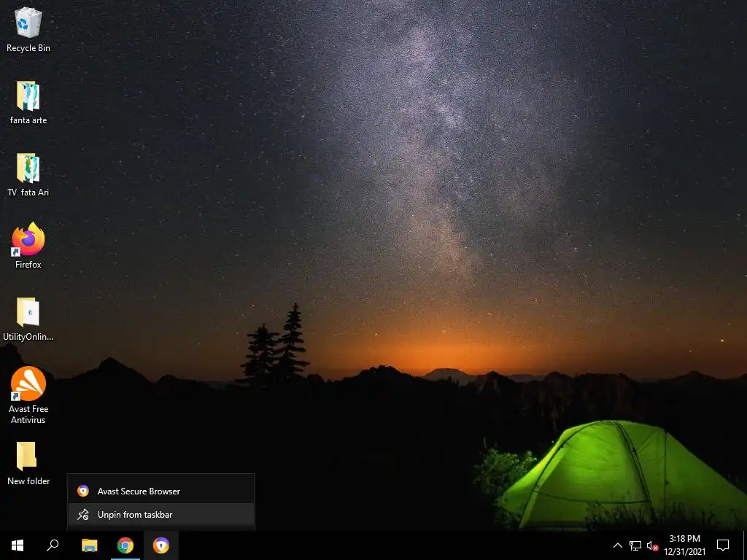Open clock showing 3:18 PM

point(684,545)
